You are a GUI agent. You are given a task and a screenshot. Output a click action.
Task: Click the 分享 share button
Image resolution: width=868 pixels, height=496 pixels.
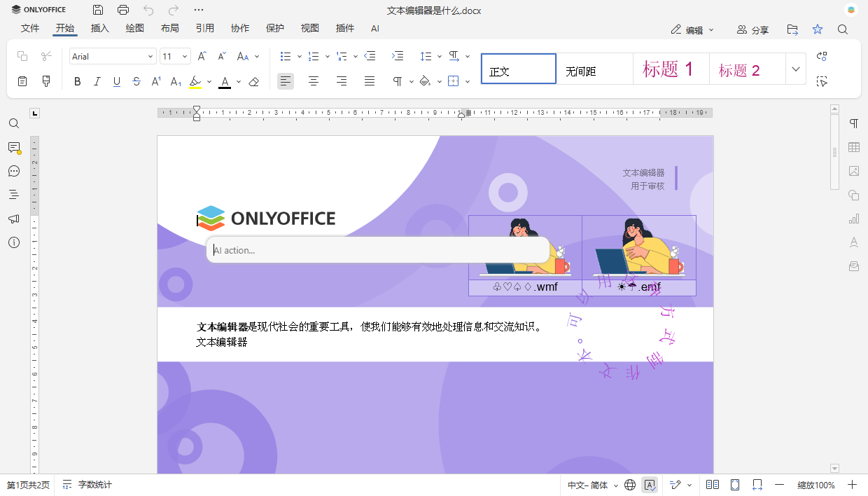pos(752,29)
